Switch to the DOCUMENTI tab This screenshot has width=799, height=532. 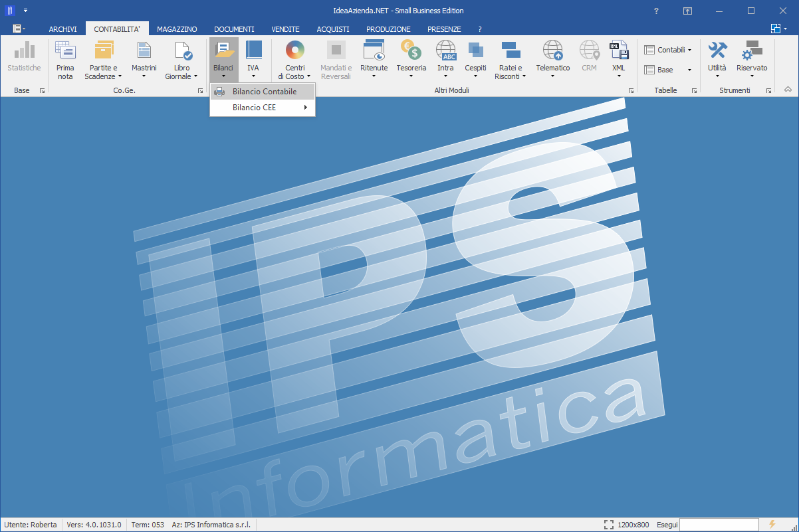[234, 29]
